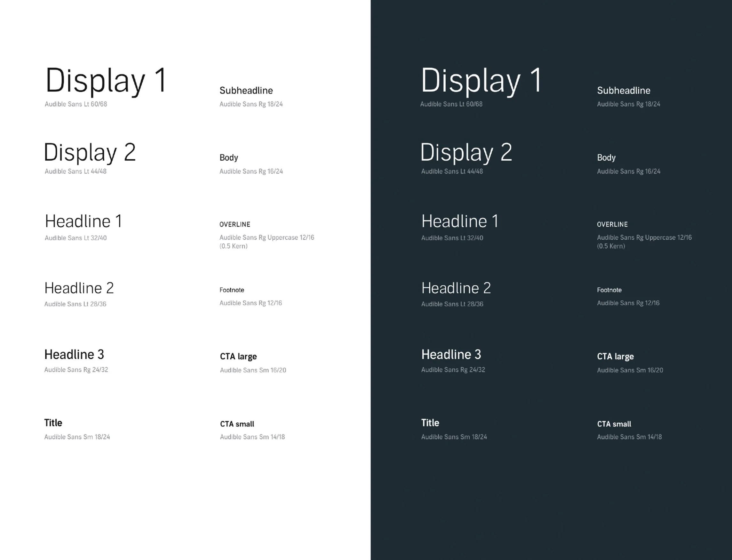Select 'Audible Sans Sm 16/20' on the white panel
The image size is (732, 560).
253,370
